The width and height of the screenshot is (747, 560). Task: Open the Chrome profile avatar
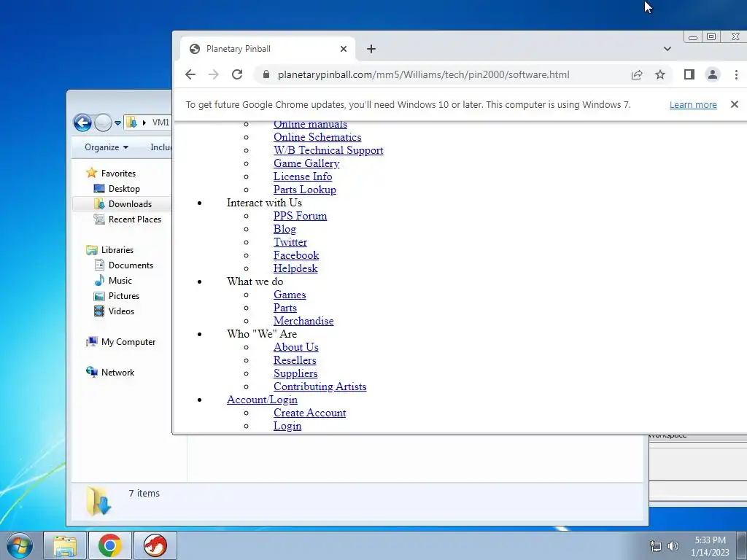(x=713, y=74)
